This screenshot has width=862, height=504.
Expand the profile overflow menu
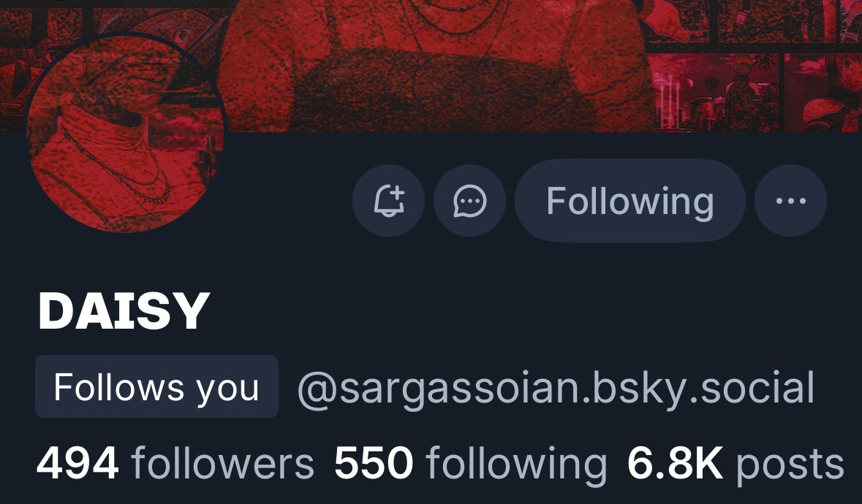coord(790,200)
